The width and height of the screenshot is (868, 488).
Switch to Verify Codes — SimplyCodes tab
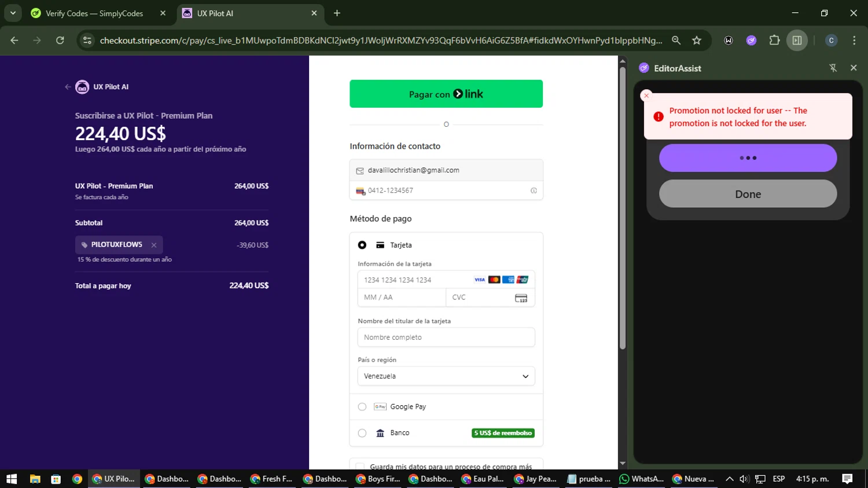click(94, 13)
